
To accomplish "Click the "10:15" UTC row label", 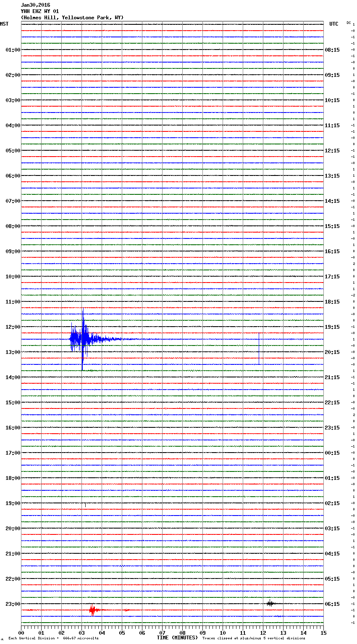I will point(332,100).
